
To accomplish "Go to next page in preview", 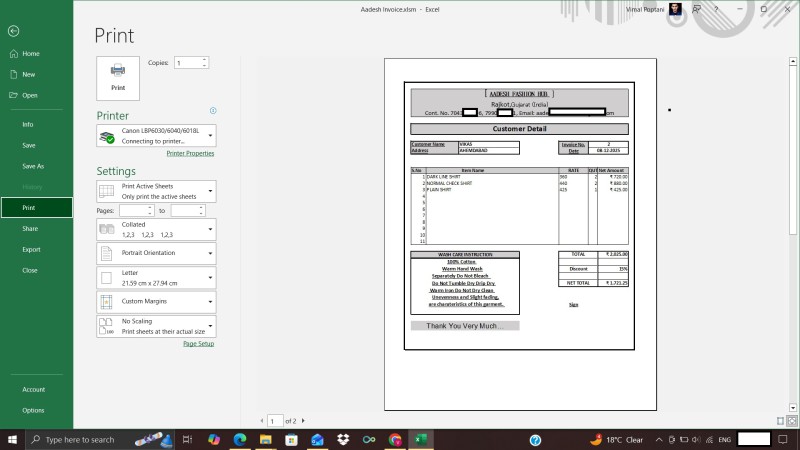I will pos(303,421).
